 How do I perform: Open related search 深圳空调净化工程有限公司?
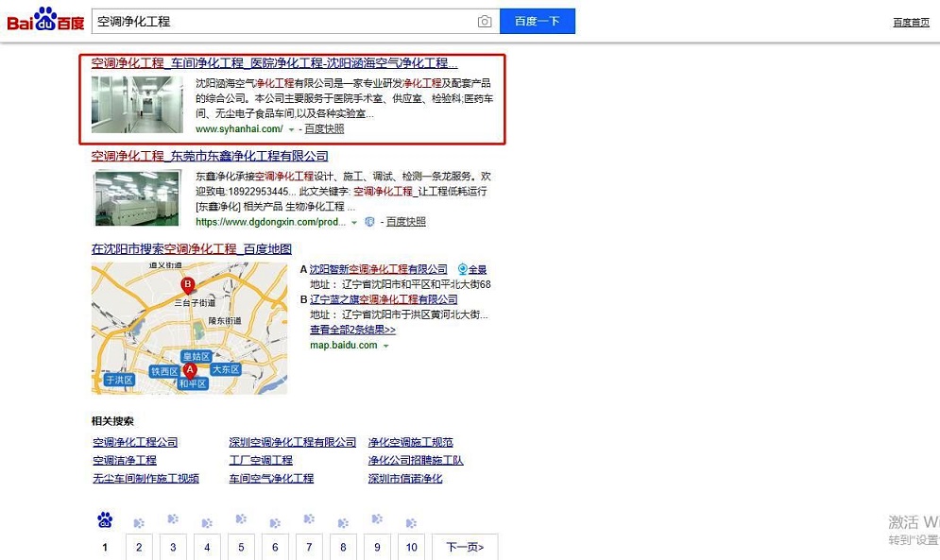(x=293, y=443)
